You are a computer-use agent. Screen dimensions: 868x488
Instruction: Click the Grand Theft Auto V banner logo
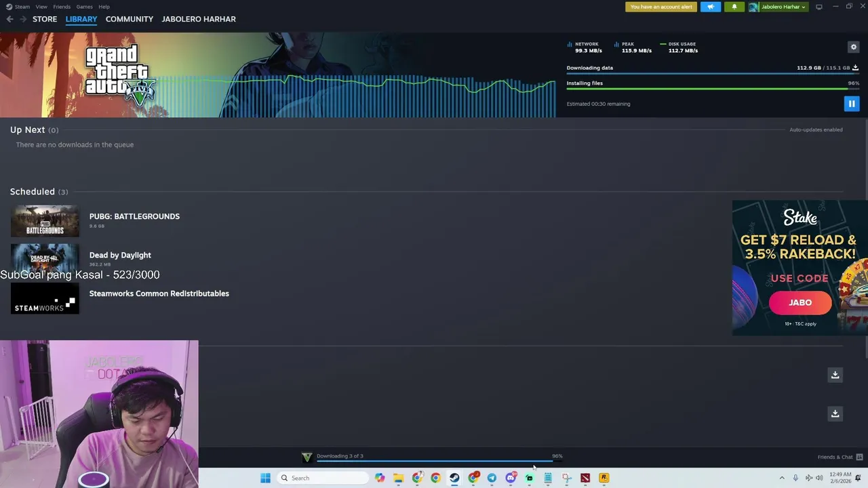120,76
